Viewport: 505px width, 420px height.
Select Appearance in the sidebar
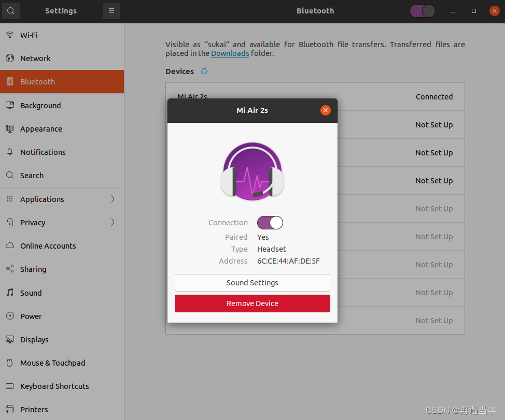click(x=62, y=128)
